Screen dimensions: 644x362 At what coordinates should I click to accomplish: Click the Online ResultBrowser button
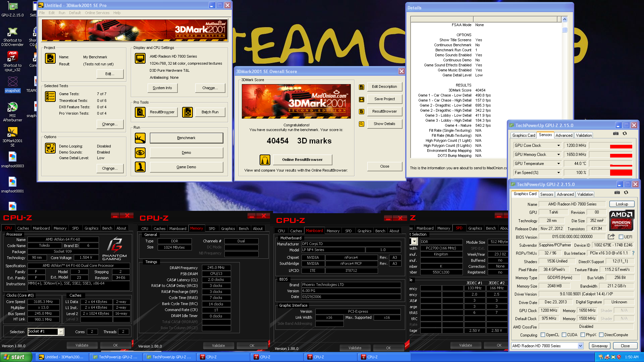point(302,160)
